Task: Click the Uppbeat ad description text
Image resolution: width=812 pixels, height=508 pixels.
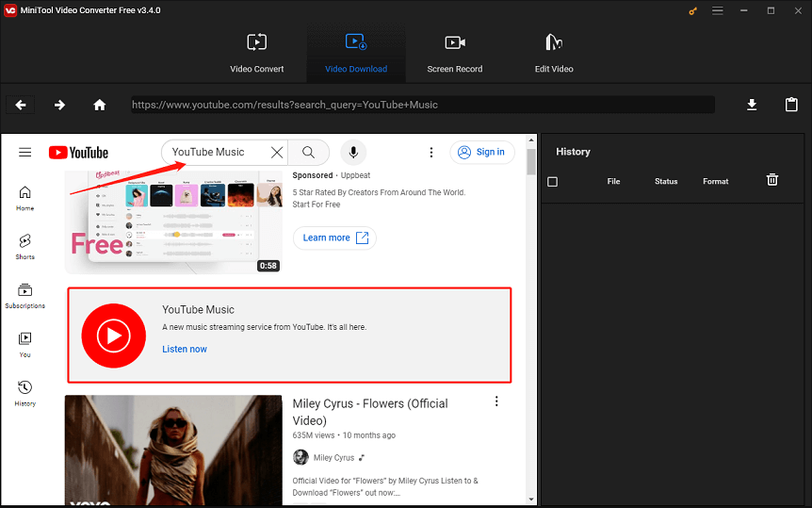Action: (379, 199)
